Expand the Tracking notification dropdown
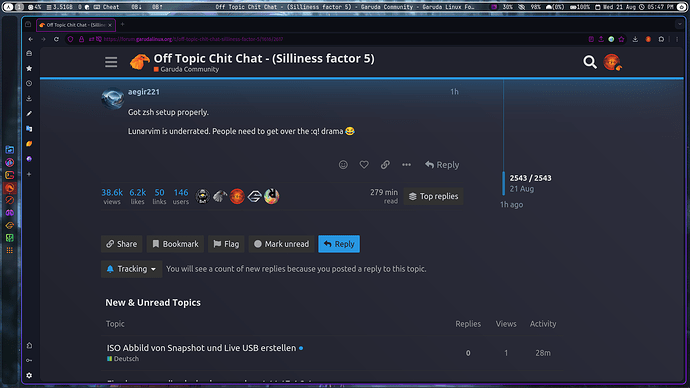The height and width of the screenshot is (388, 690). click(x=132, y=269)
